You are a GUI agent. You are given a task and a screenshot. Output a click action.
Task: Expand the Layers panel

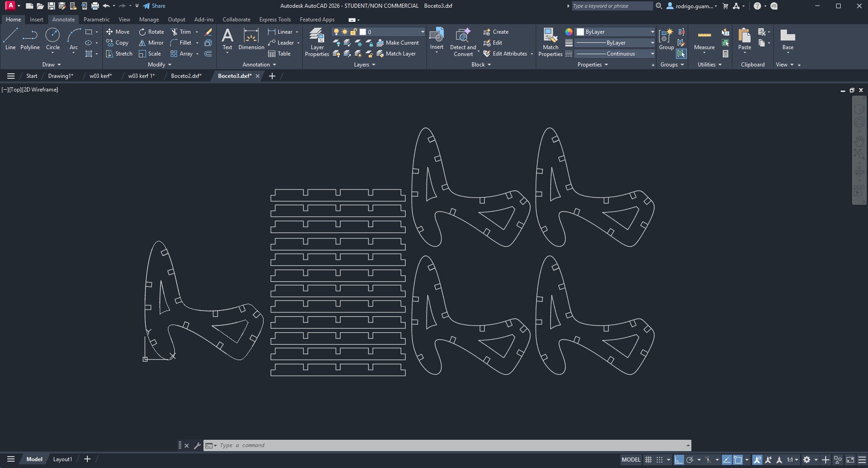click(x=365, y=65)
